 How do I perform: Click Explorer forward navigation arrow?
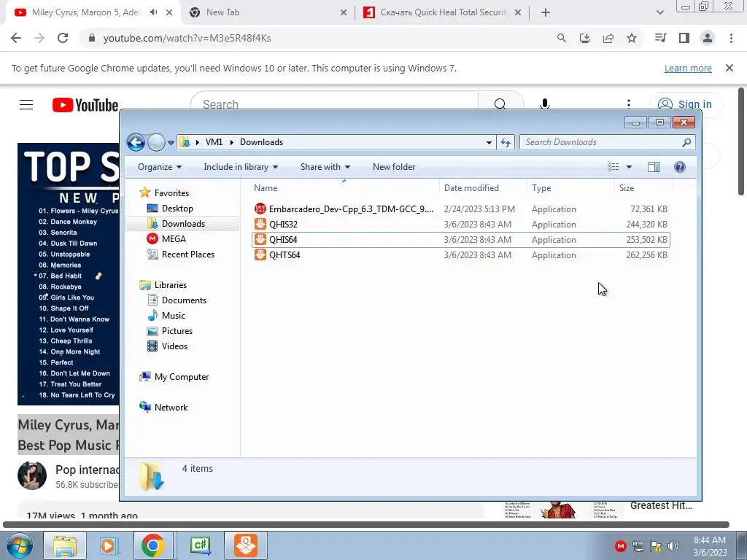156,142
